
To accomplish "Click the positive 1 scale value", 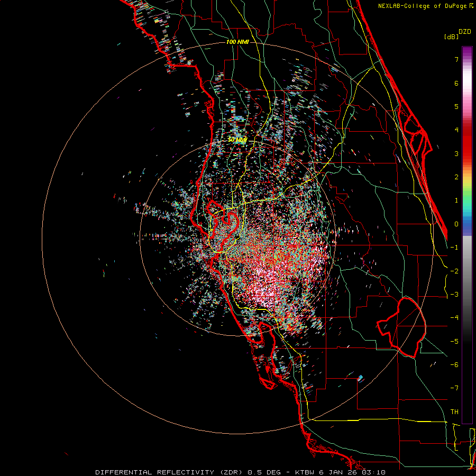I will pos(456,200).
